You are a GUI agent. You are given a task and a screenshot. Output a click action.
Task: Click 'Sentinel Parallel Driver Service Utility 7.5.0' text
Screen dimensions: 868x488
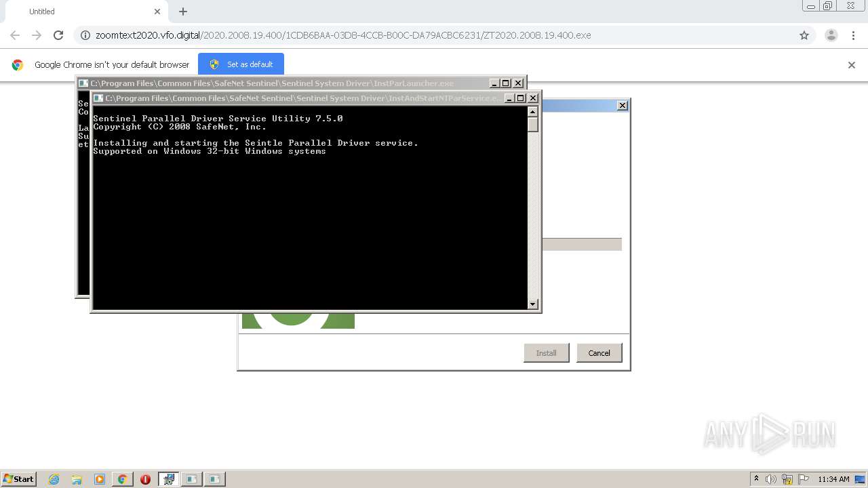coord(218,119)
